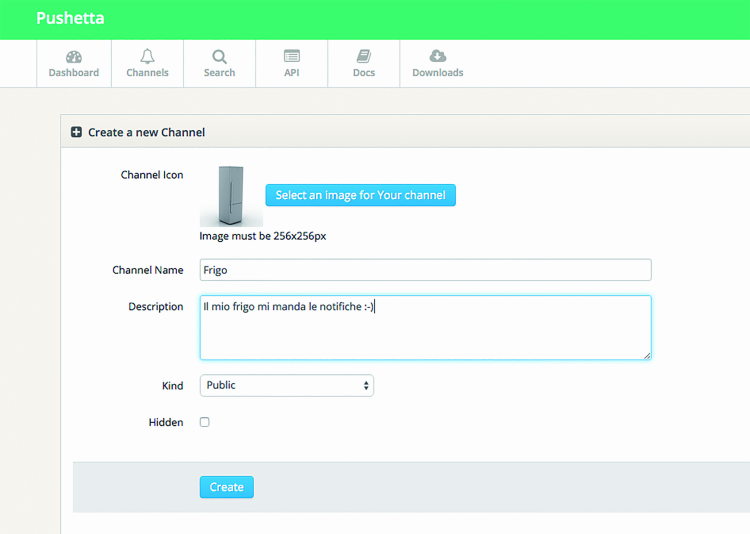Click the Downloads cloud icon
This screenshot has height=534, width=750.
[437, 56]
